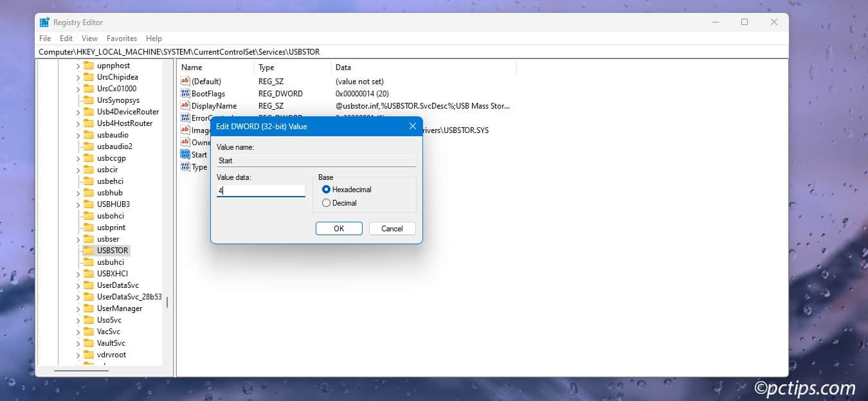868x401 pixels.
Task: Click the ImagePath value icon
Action: [x=185, y=130]
